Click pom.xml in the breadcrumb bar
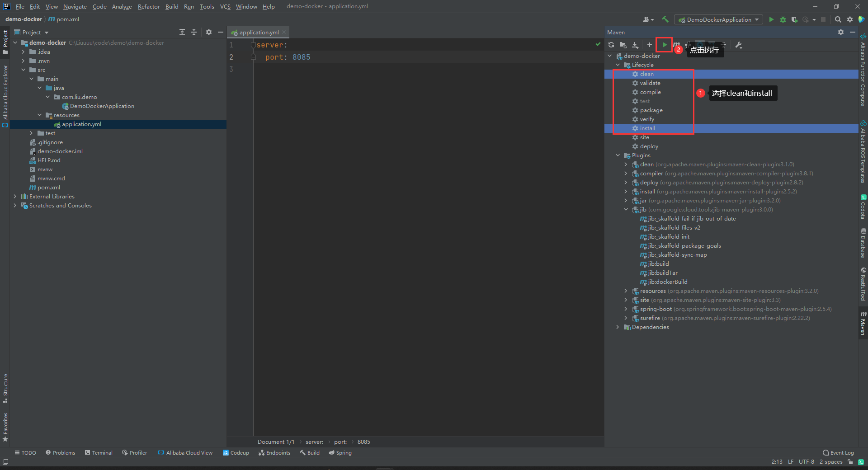868x470 pixels. tap(64, 19)
